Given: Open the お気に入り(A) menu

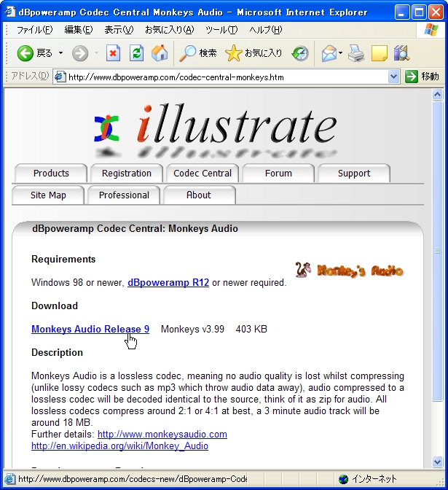Looking at the screenshot, I should 169,30.
